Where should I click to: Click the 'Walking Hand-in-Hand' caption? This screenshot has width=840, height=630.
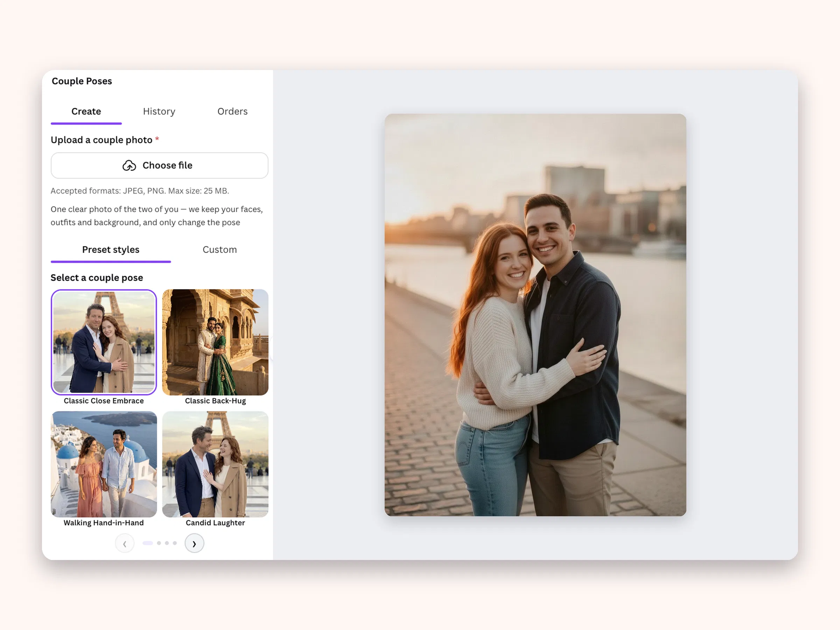[104, 523]
